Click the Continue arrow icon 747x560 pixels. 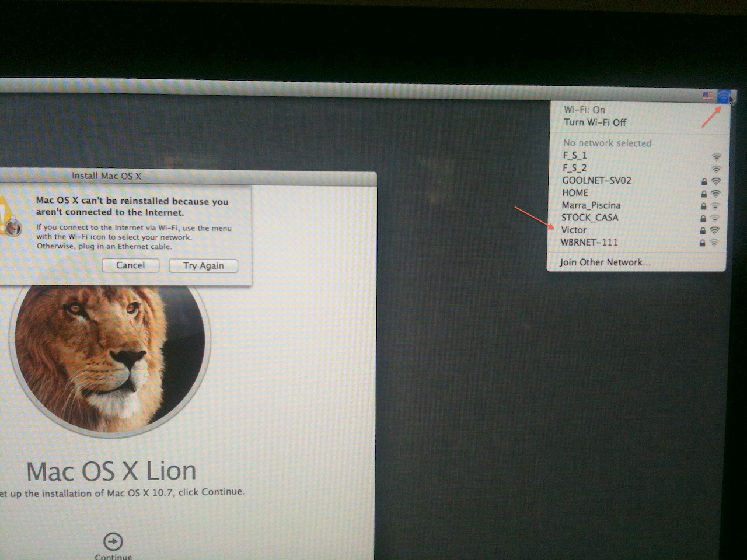click(x=113, y=541)
